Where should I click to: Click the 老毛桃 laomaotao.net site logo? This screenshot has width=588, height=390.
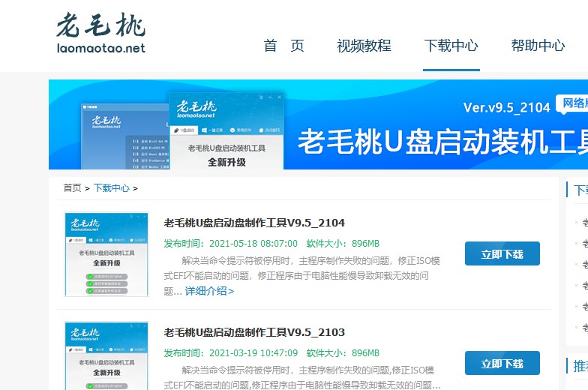100,33
